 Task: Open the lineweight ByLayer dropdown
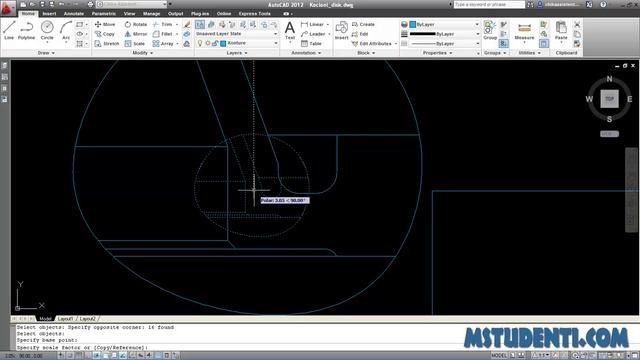click(x=444, y=34)
